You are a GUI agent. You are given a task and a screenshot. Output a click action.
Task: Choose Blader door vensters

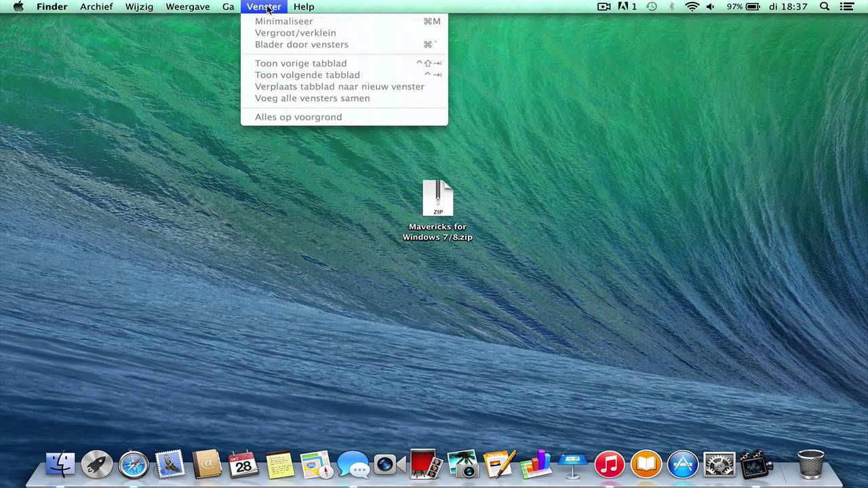point(344,44)
